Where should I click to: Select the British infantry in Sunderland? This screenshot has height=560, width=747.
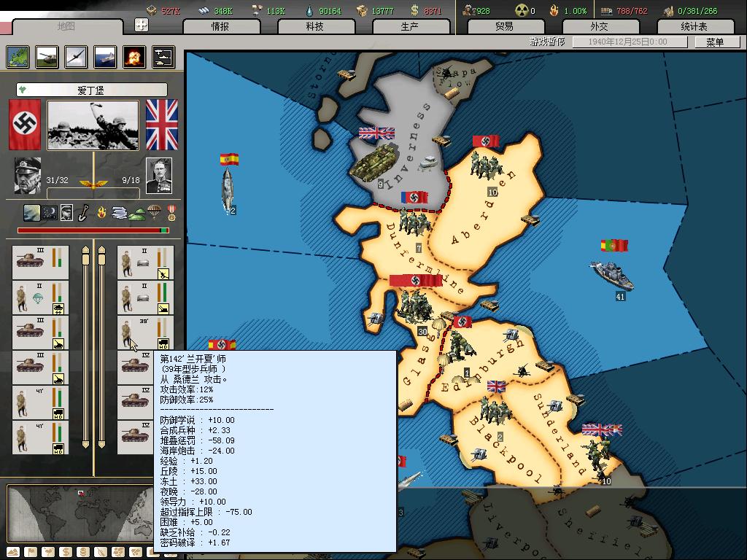point(597,455)
